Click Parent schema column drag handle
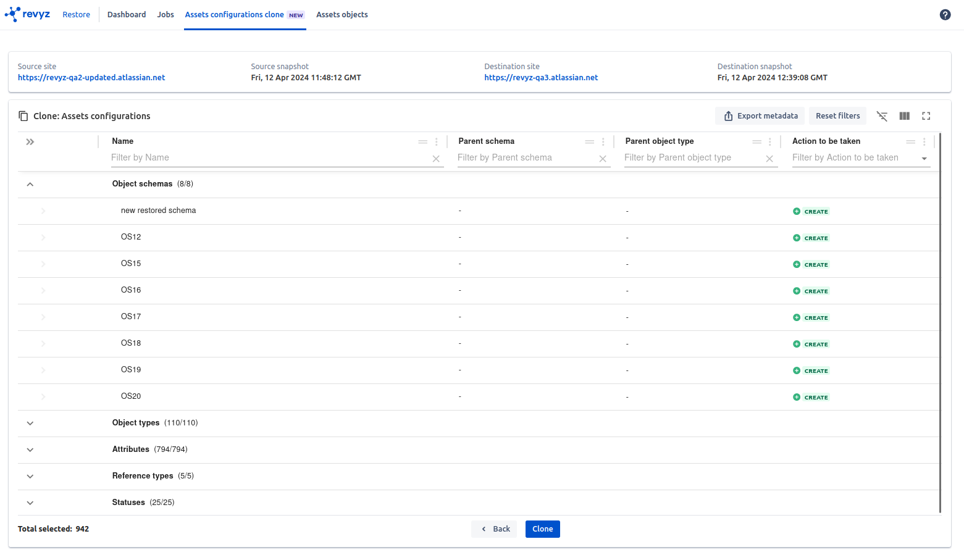Screen dimensions: 964x560 pyautogui.click(x=590, y=141)
